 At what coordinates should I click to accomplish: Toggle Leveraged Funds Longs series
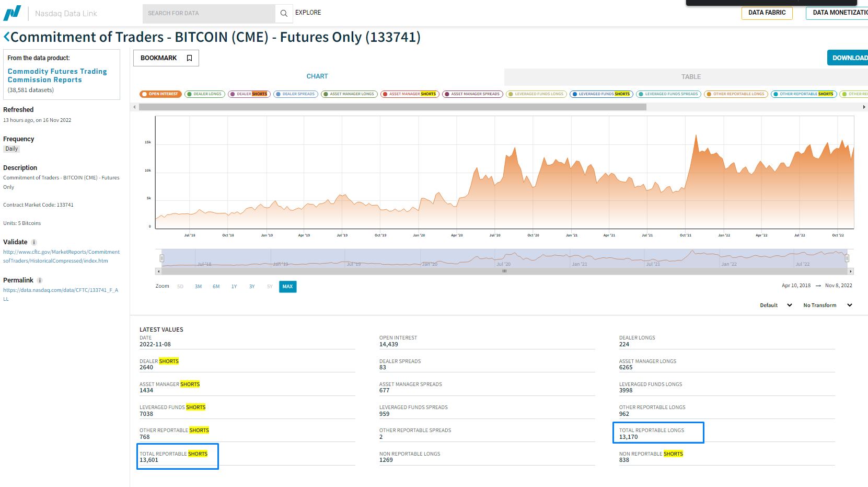point(536,94)
